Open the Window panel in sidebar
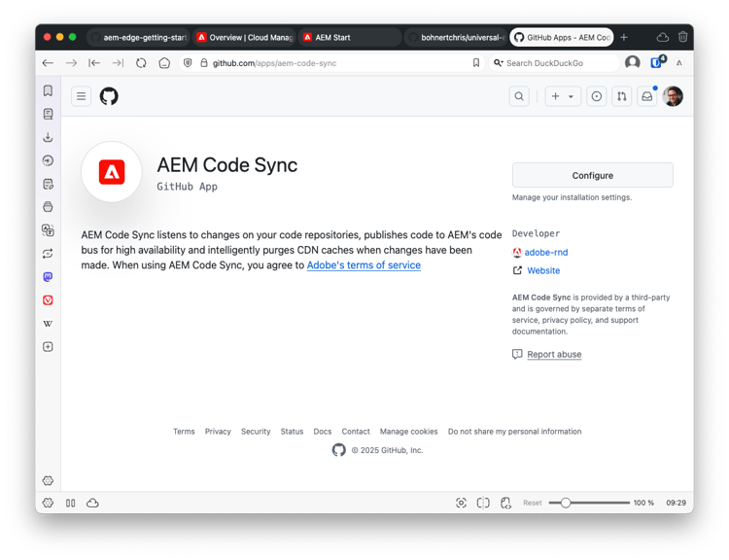This screenshot has height=560, width=729. coord(48,207)
